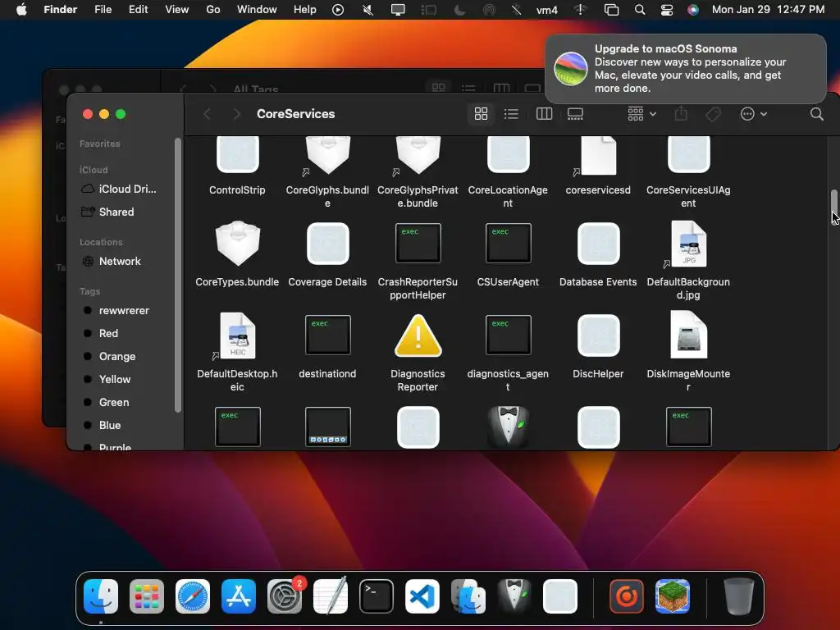Click the Share button in Finder toolbar
The width and height of the screenshot is (840, 630).
click(x=681, y=113)
